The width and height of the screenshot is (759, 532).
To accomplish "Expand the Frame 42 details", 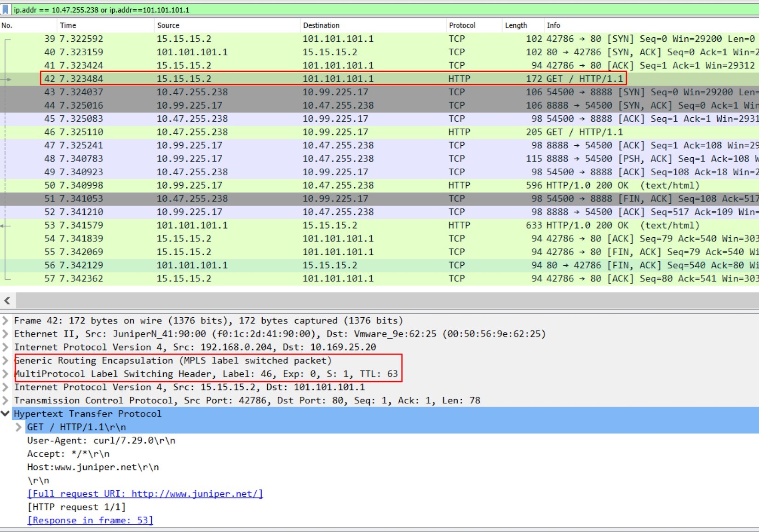I will (6, 320).
